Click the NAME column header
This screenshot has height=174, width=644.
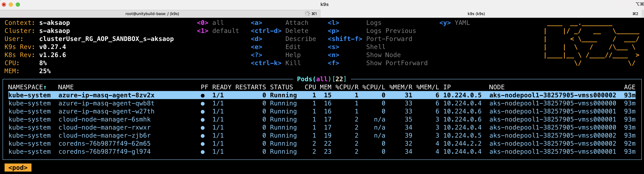pos(66,87)
